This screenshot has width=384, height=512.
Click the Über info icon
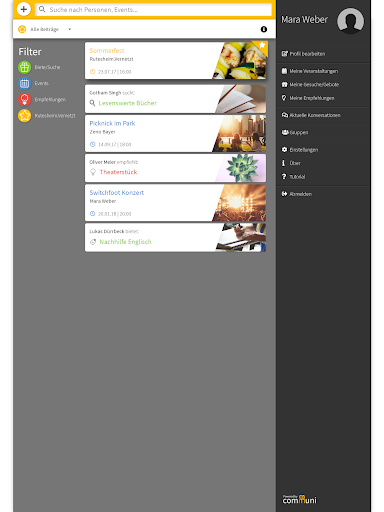[283, 163]
